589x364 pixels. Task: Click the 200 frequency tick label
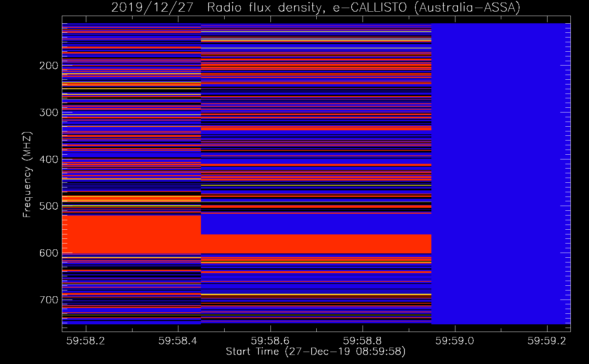pos(49,66)
